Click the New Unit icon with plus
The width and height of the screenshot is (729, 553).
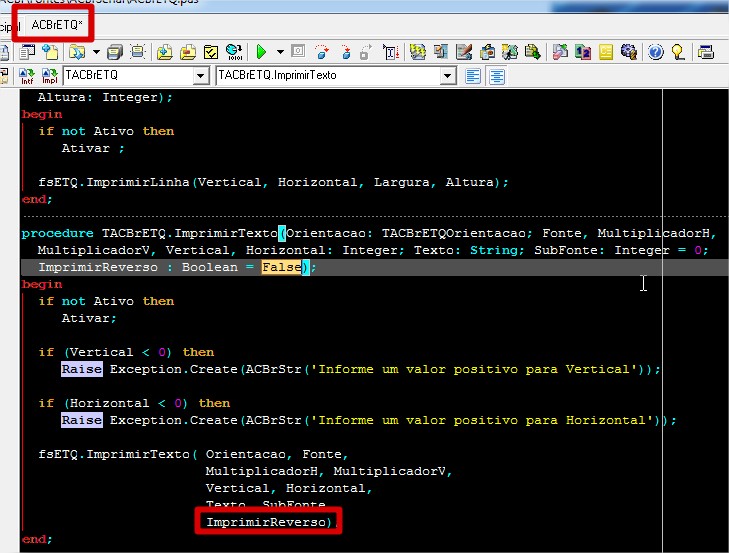50,52
